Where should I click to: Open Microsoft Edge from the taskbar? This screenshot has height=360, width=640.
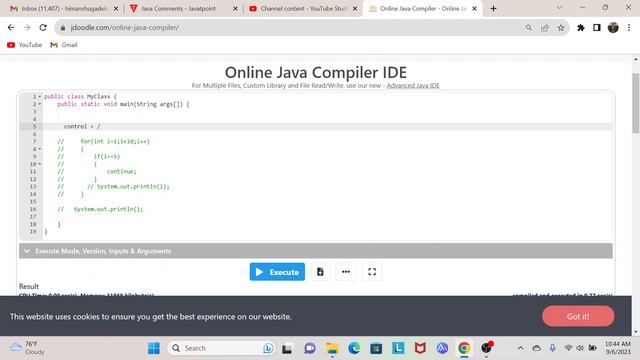click(354, 348)
